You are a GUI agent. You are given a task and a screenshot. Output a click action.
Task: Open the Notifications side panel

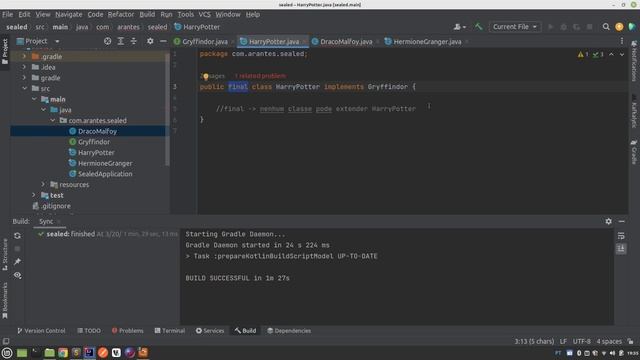click(x=634, y=60)
